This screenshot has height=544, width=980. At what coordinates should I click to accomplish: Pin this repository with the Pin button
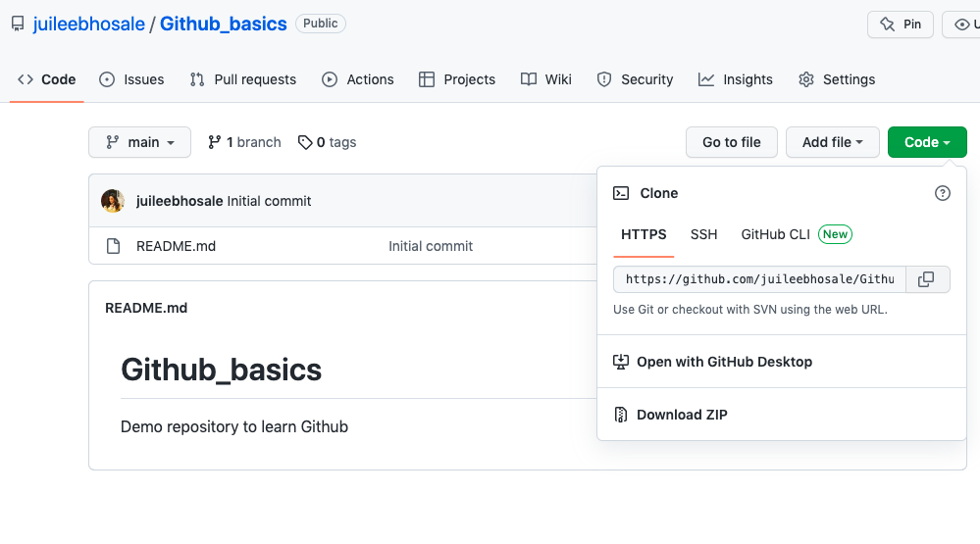(x=900, y=25)
